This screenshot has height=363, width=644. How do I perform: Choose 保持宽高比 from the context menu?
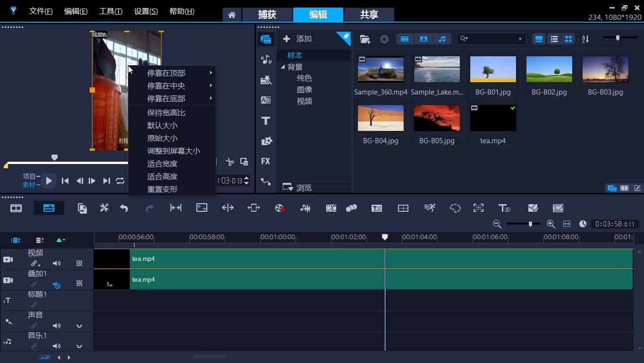166,113
